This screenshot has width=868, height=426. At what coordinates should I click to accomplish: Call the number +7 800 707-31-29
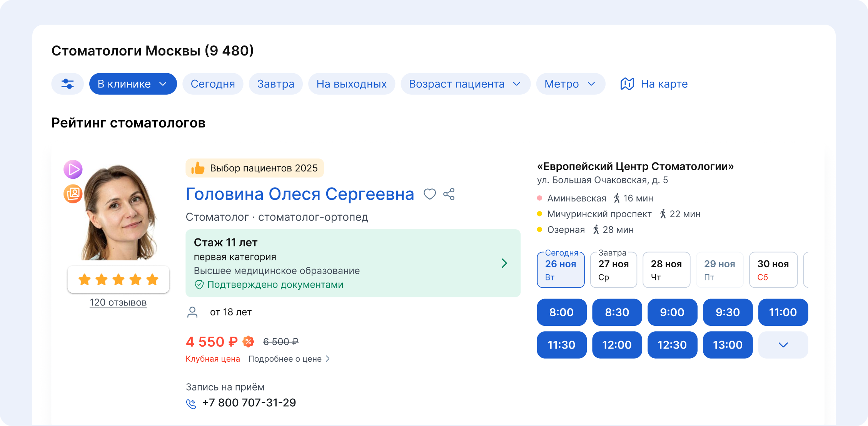pos(249,403)
